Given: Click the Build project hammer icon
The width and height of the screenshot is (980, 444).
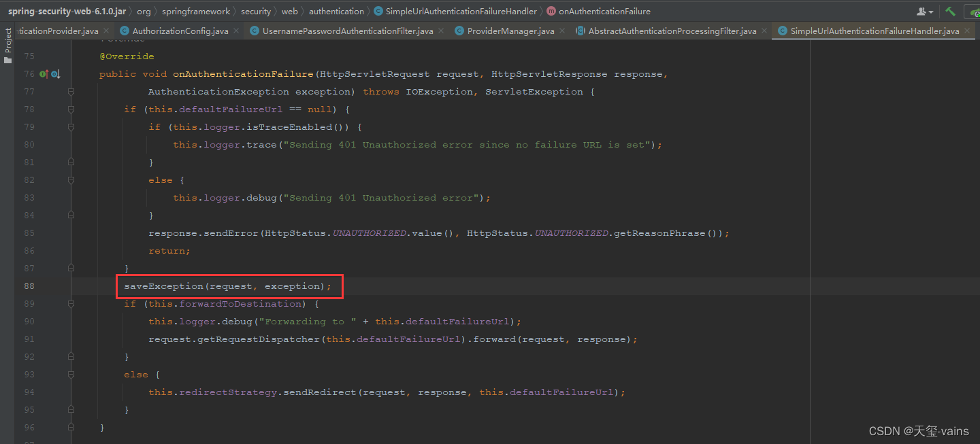Looking at the screenshot, I should coord(950,12).
